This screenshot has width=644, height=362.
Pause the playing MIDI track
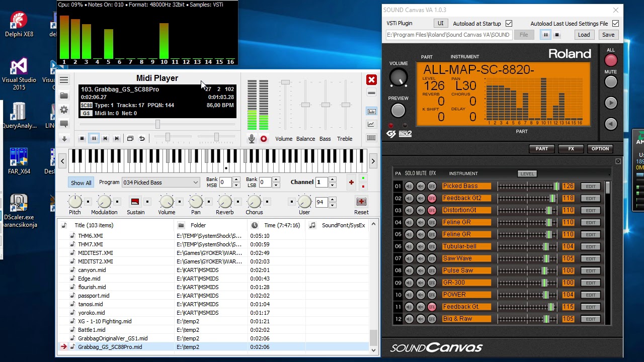pos(94,139)
